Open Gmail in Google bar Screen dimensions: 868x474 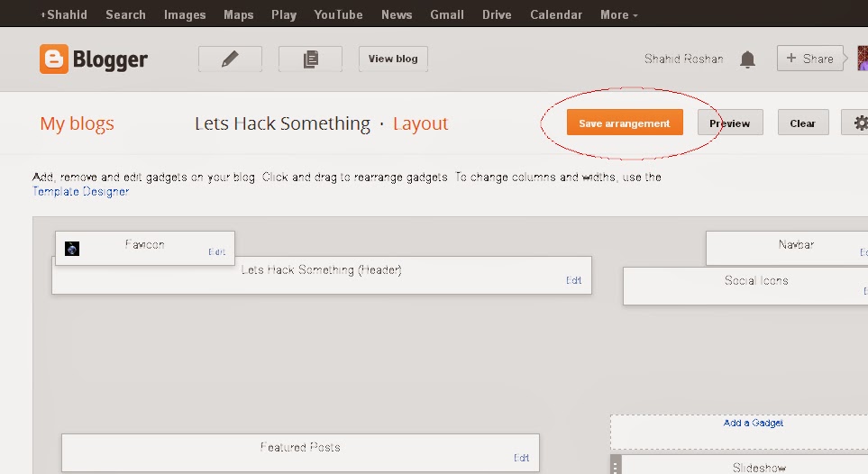pos(447,15)
